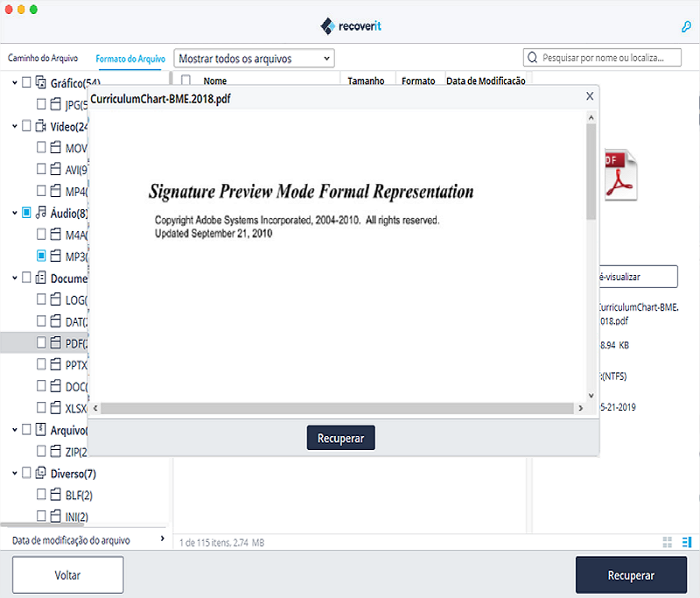This screenshot has width=700, height=598.
Task: Check the Diverso category checkbox
Action: 26,473
